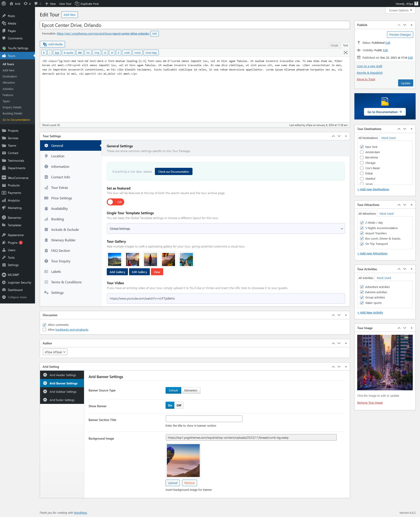Check the Amsterdam destination checkbox
This screenshot has height=517, width=420.
tap(362, 152)
